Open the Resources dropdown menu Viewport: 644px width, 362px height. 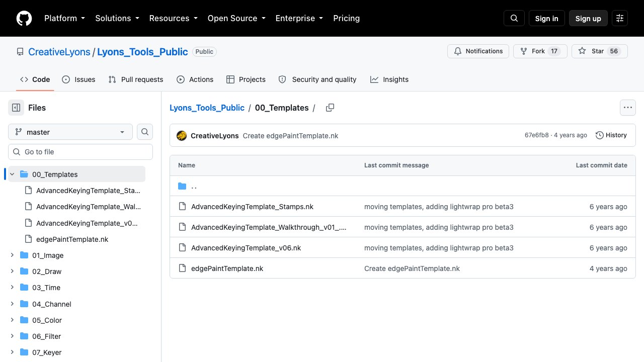point(173,18)
